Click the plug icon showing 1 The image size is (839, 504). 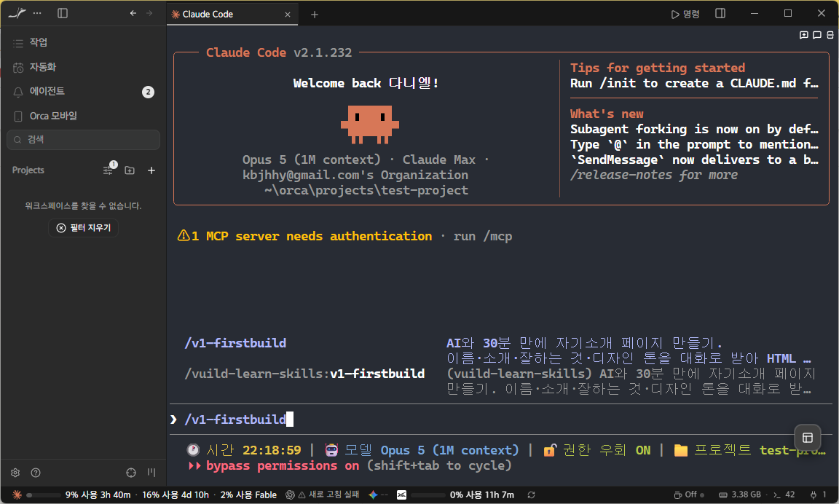pos(818,495)
